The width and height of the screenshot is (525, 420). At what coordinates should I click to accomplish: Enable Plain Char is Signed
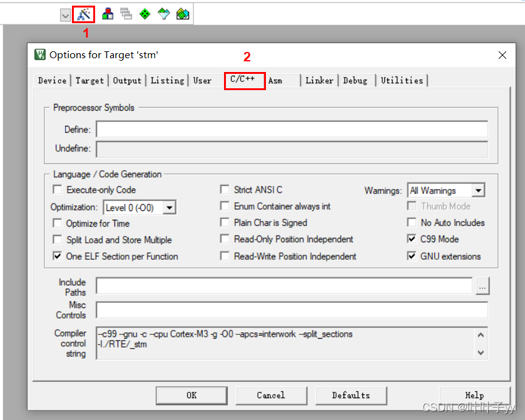point(225,222)
